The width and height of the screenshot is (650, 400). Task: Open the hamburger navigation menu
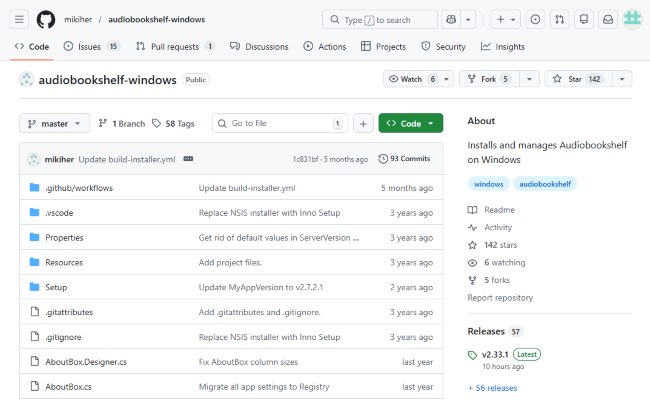19,19
